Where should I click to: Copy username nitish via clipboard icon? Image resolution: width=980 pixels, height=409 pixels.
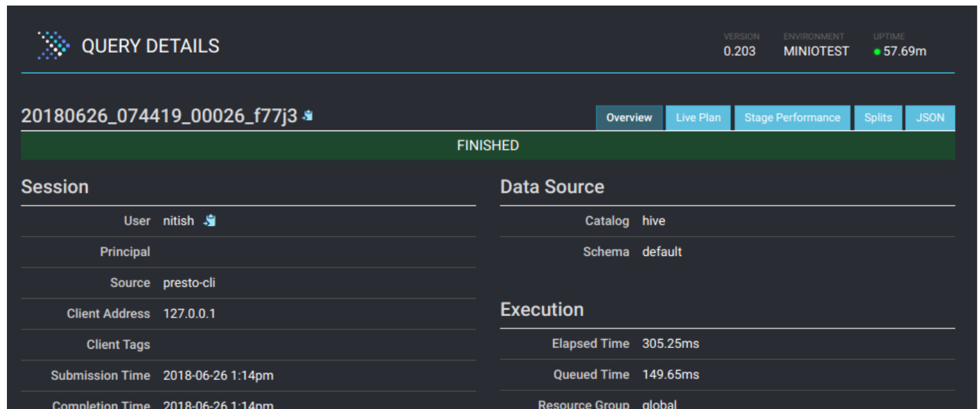point(210,220)
